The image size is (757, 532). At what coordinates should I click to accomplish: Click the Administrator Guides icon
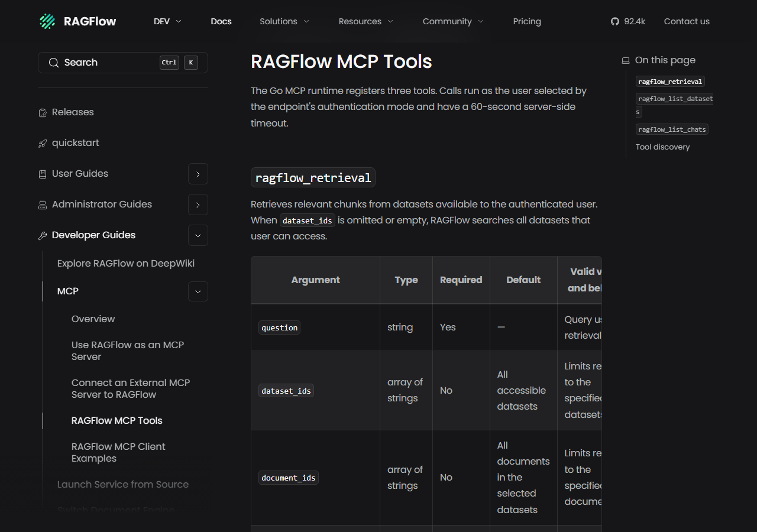43,205
